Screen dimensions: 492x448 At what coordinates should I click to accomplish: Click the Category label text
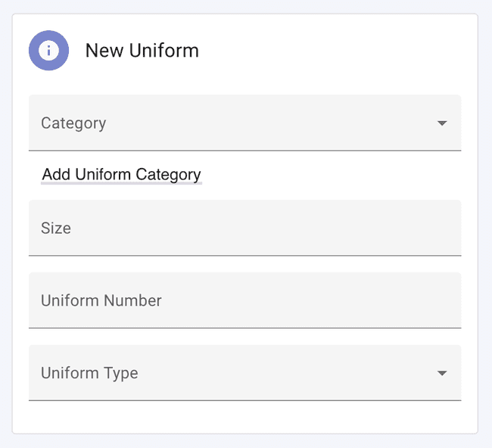coord(73,123)
